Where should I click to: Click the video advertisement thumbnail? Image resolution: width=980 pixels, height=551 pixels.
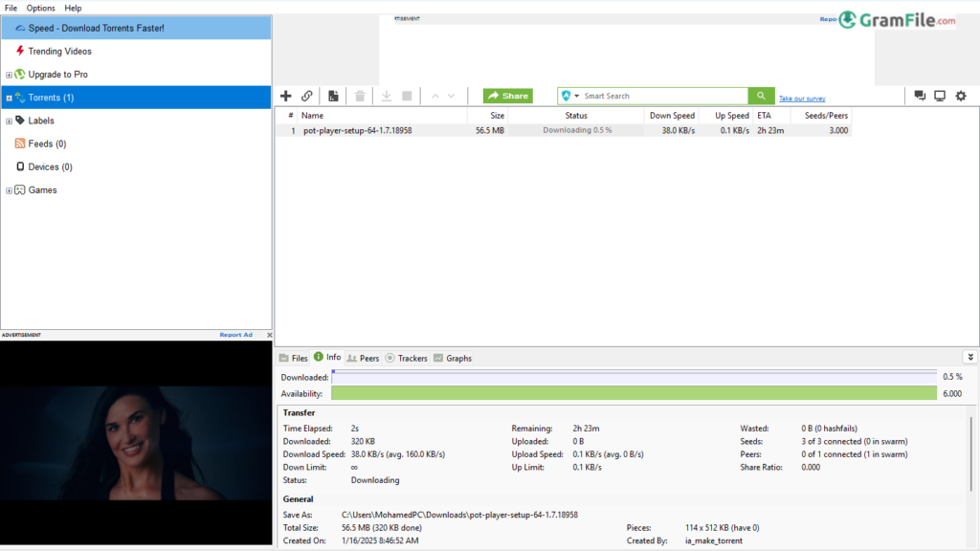coord(136,442)
